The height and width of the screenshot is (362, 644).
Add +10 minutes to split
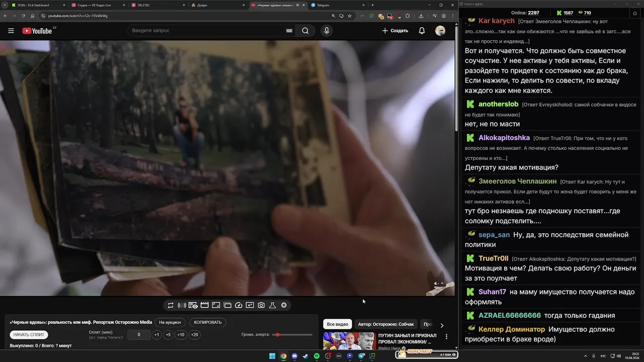tap(181, 335)
